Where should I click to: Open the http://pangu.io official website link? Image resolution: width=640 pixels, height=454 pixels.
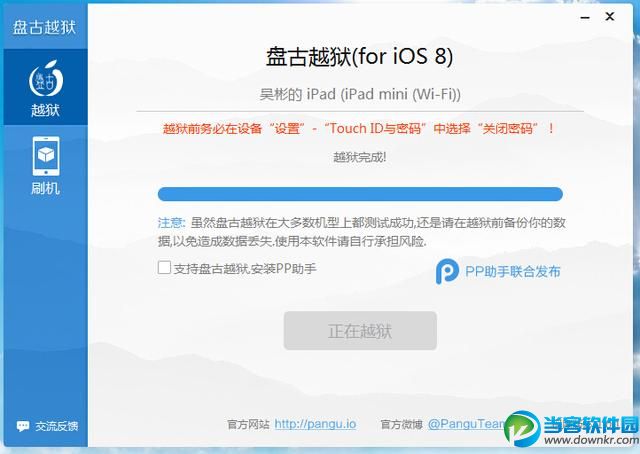(x=315, y=424)
